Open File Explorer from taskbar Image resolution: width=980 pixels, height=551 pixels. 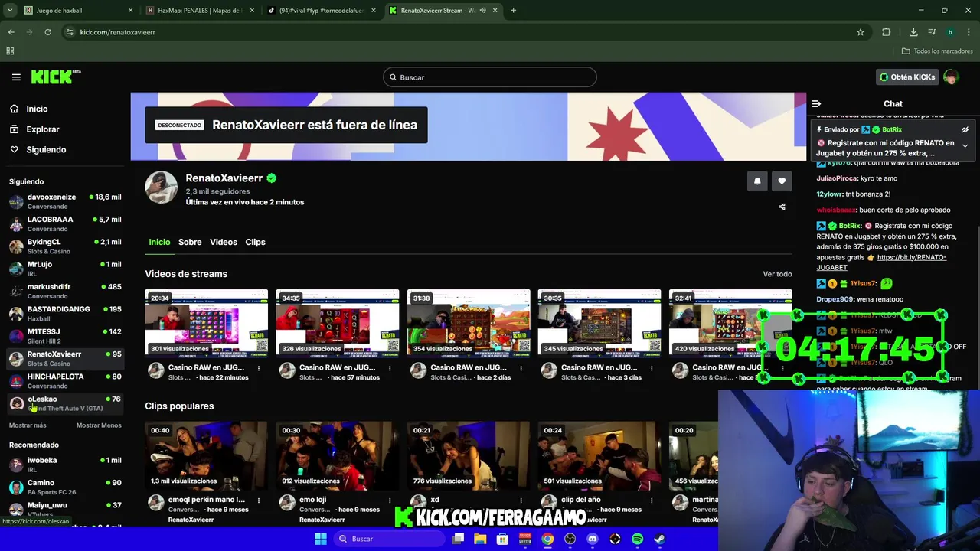(x=480, y=539)
